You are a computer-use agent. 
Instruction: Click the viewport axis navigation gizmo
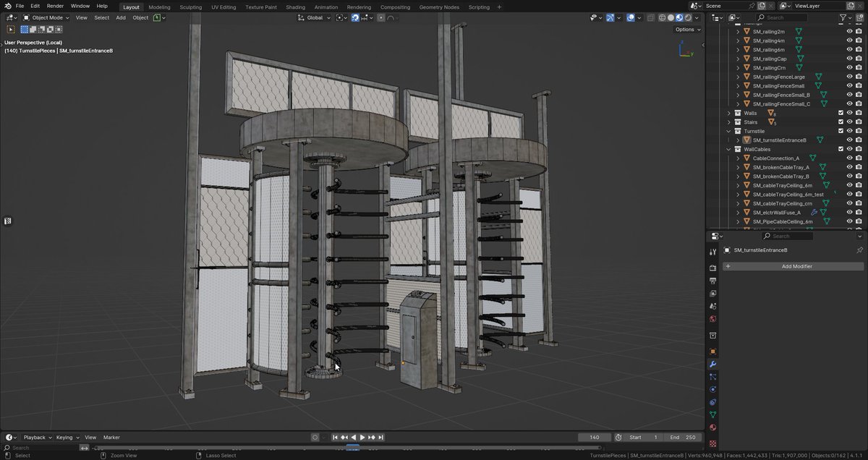pyautogui.click(x=684, y=49)
